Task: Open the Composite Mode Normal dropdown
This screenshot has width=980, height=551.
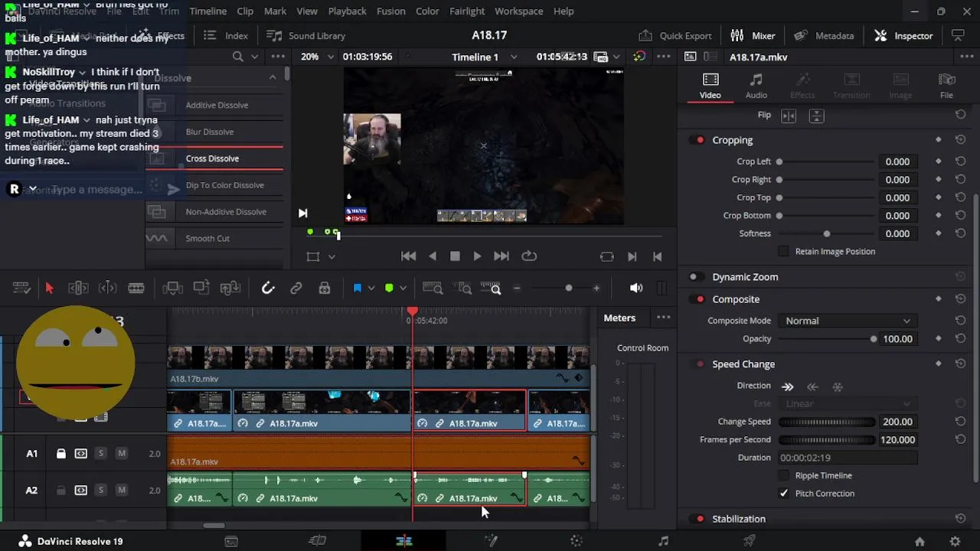Action: coord(847,321)
